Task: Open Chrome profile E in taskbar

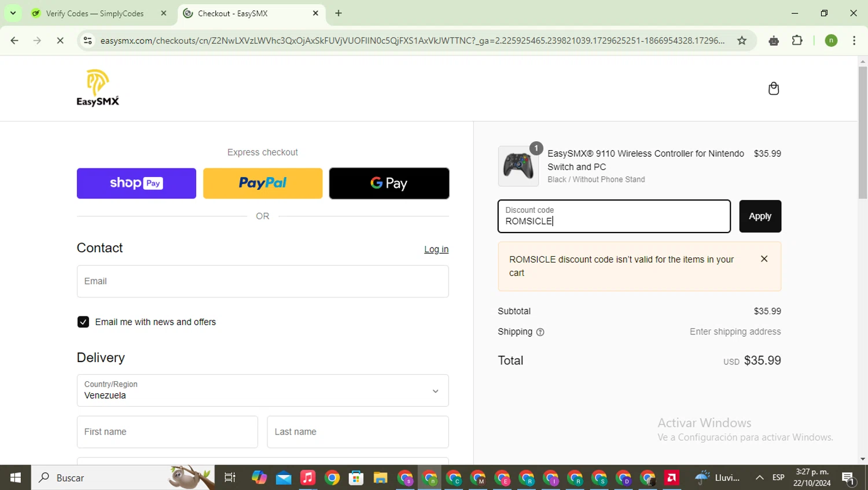Action: point(502,478)
